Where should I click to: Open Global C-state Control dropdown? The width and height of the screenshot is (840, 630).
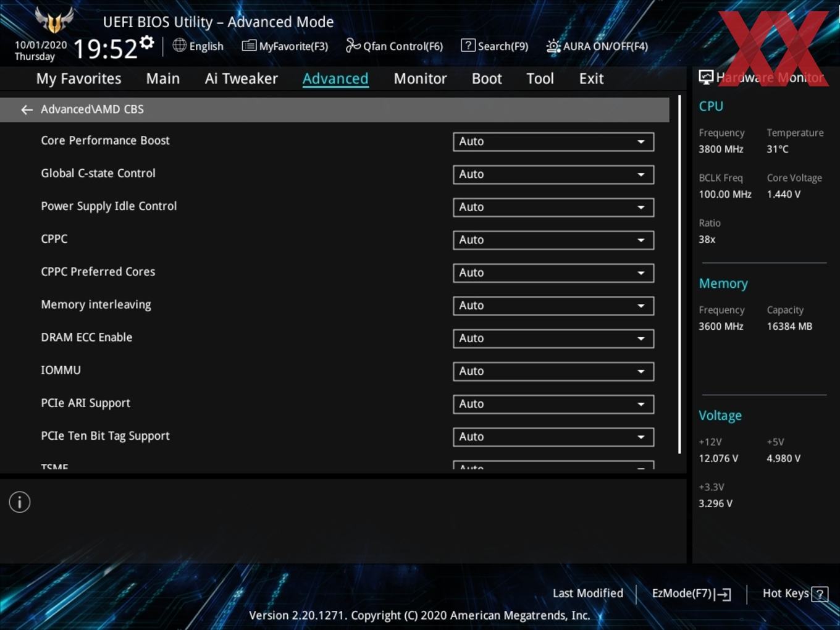tap(553, 174)
